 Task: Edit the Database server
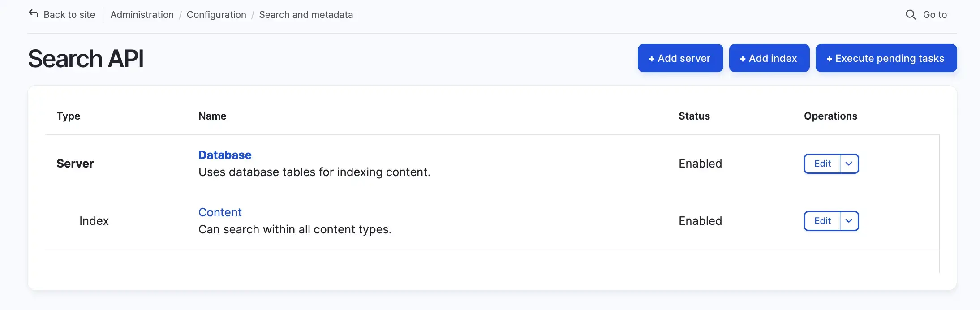pyautogui.click(x=822, y=164)
